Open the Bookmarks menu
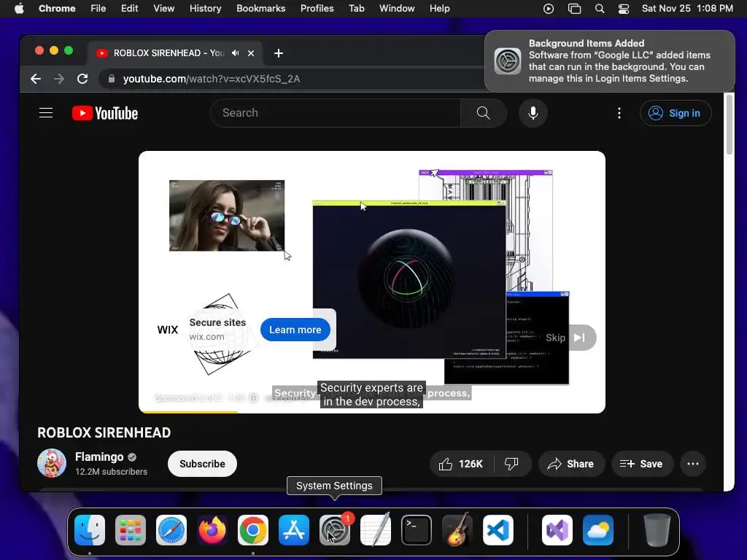747x560 pixels. point(261,9)
